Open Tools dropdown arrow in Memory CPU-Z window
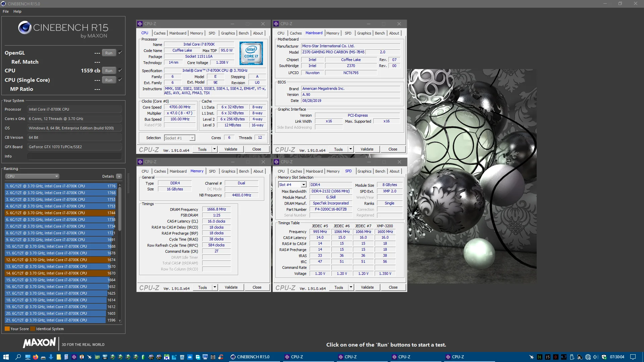Viewport: 644px width, 362px height. click(x=215, y=287)
